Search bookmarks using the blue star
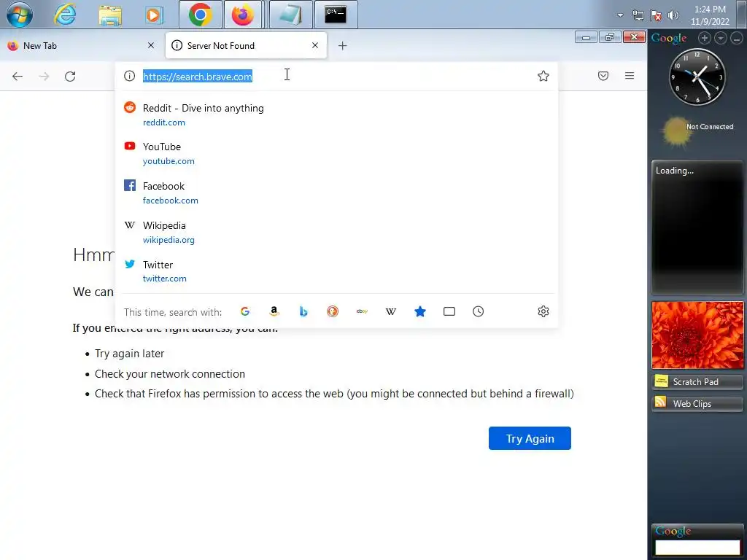747x560 pixels. point(420,311)
